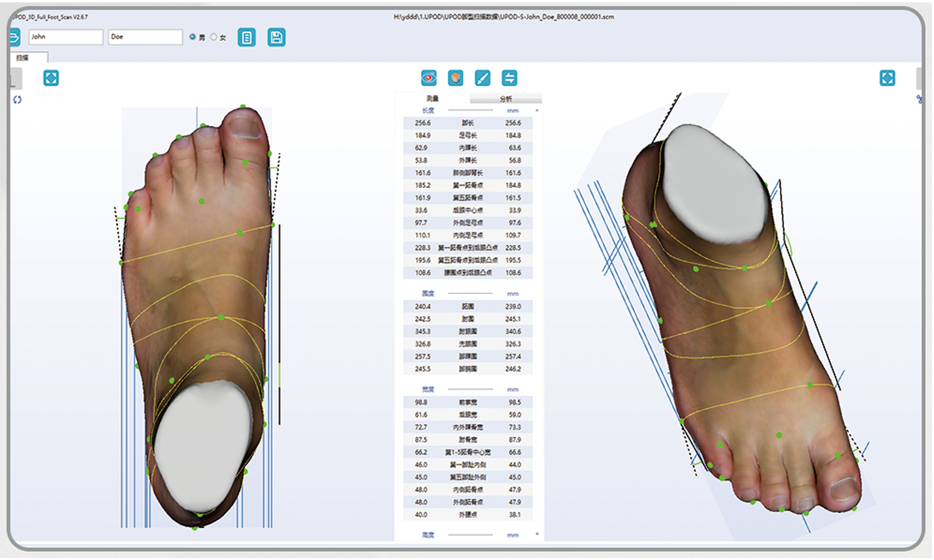Click scroll-up arrow of measurement list
Image resolution: width=934 pixels, height=560 pixels.
(537, 111)
